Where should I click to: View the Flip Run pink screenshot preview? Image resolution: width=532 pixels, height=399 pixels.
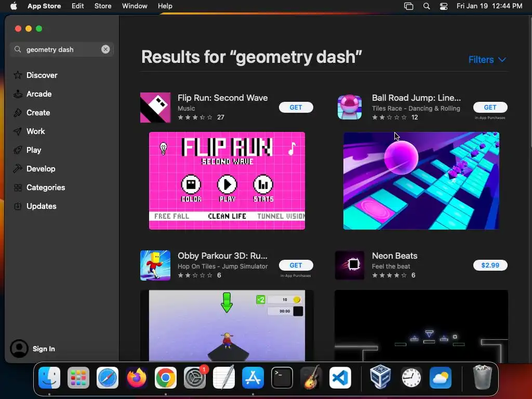[x=227, y=181]
